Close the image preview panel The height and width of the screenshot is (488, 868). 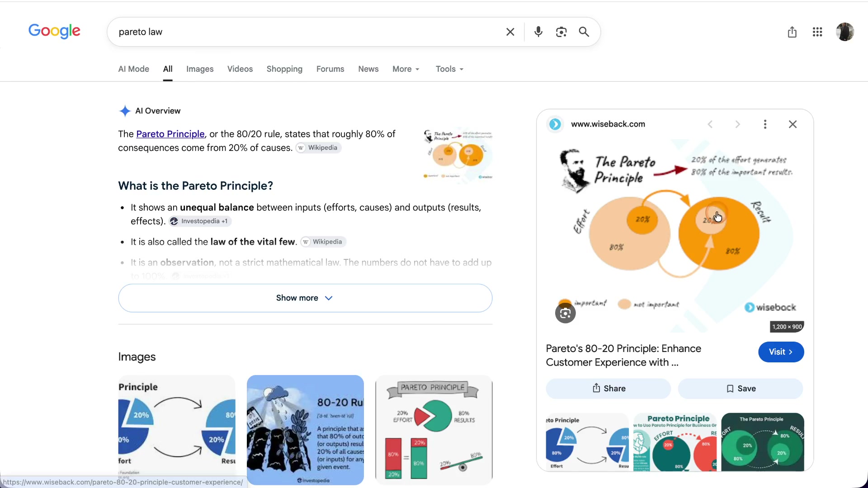click(793, 124)
